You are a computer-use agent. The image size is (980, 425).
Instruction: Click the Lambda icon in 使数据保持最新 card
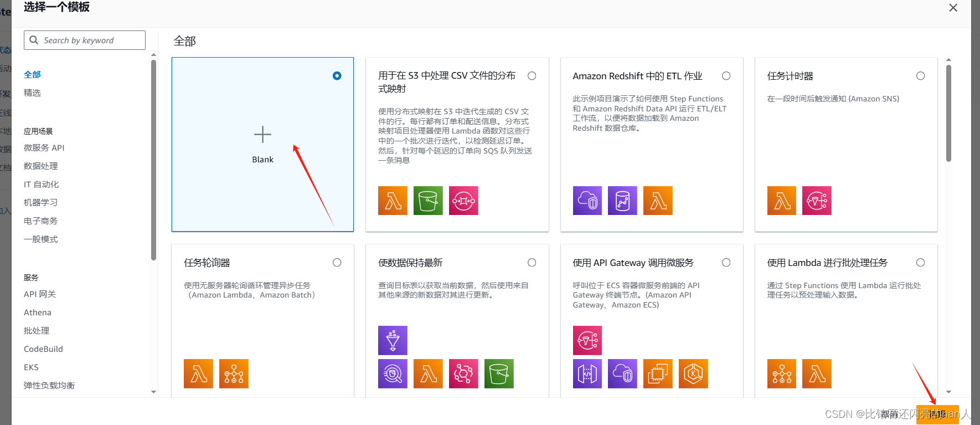[x=428, y=373]
